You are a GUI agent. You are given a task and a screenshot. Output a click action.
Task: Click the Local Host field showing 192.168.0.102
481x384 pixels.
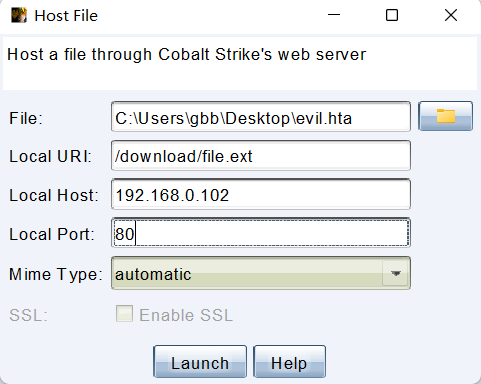(x=261, y=194)
